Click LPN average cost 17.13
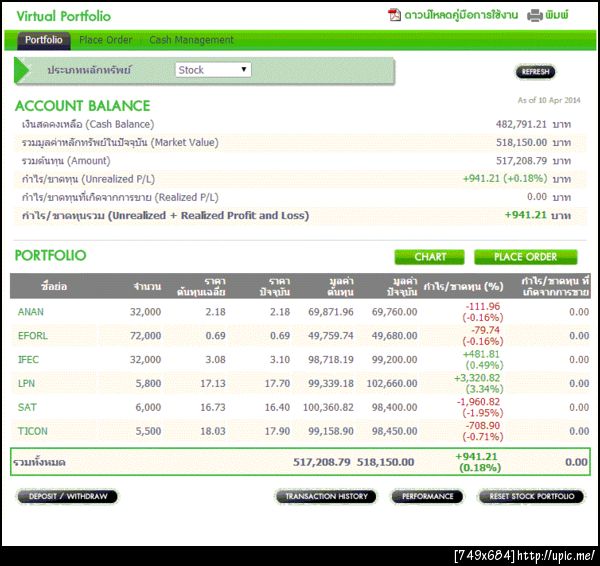Viewport: 600px width, 566px height. pyautogui.click(x=213, y=383)
